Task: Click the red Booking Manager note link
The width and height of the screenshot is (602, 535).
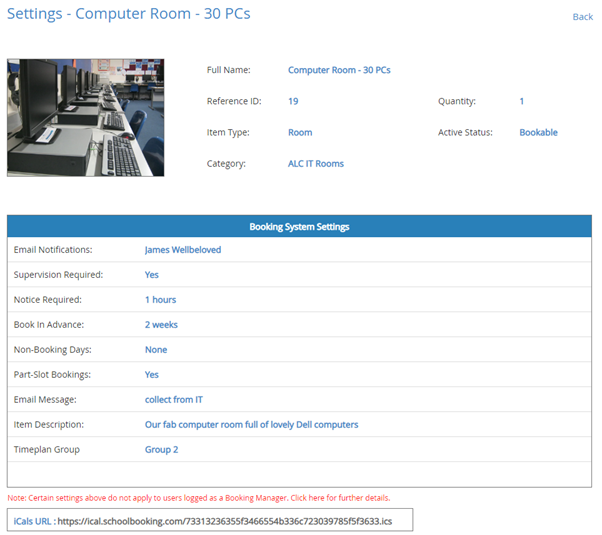Action: point(198,498)
